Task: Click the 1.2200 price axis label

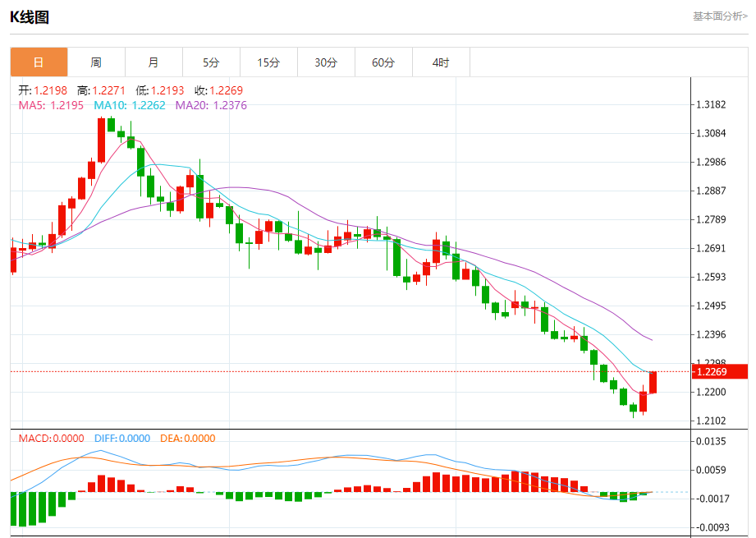Action: point(711,392)
